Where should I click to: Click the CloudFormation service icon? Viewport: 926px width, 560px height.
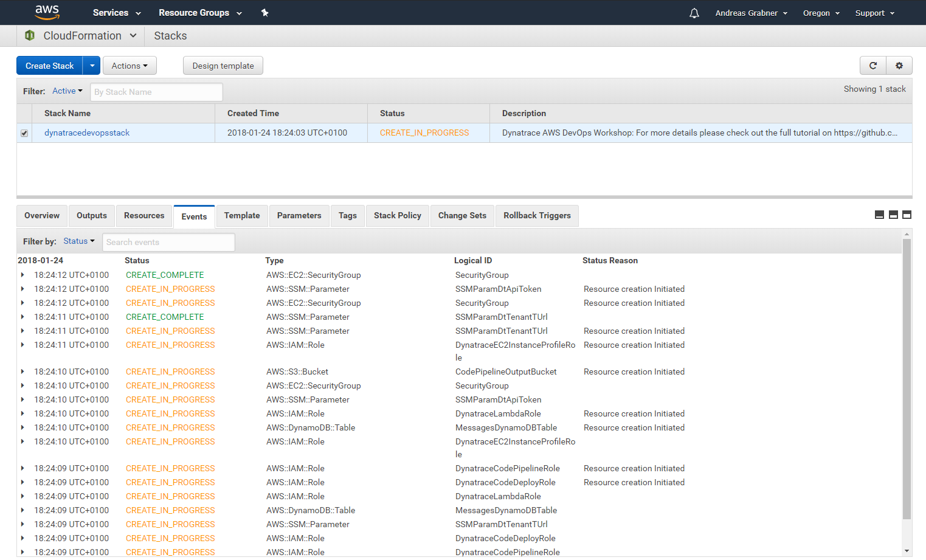click(x=29, y=36)
